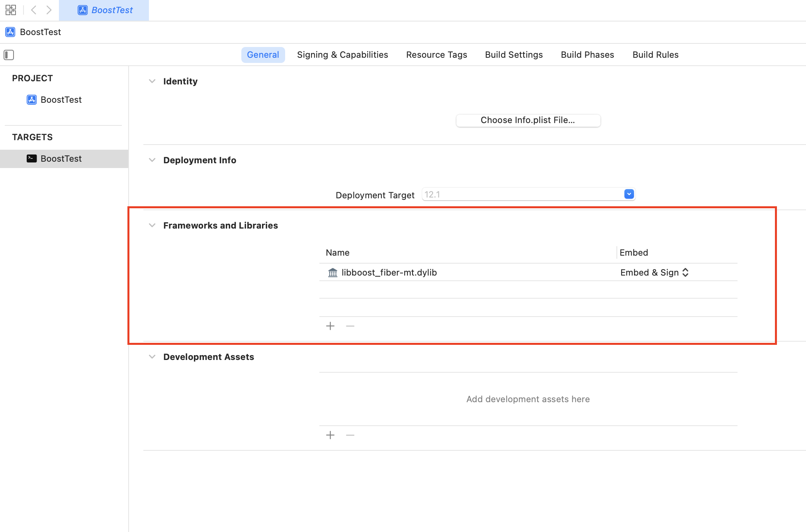Click the PROJECT section header
Image resolution: width=806 pixels, height=532 pixels.
tap(32, 78)
